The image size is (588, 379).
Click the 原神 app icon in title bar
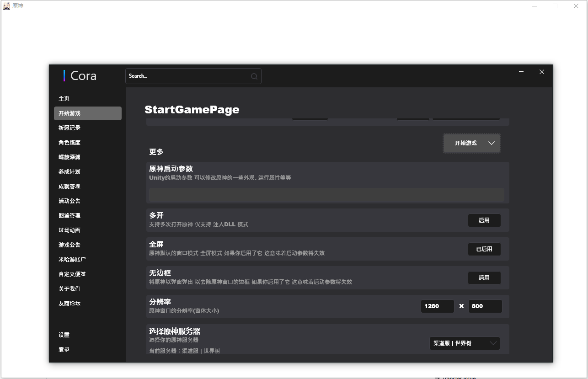6,6
